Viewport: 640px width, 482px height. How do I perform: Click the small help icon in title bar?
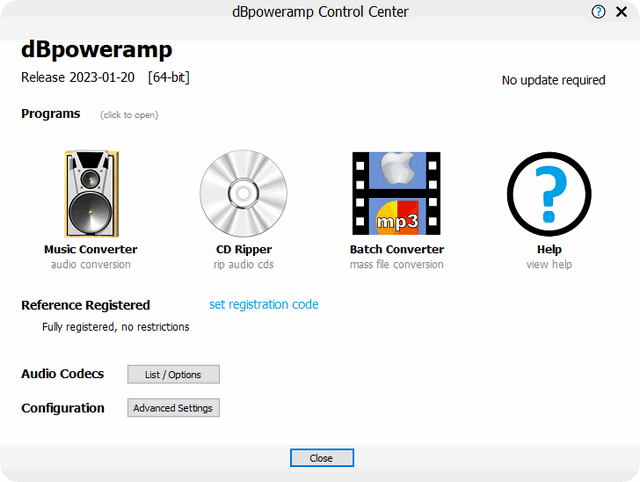click(x=598, y=12)
